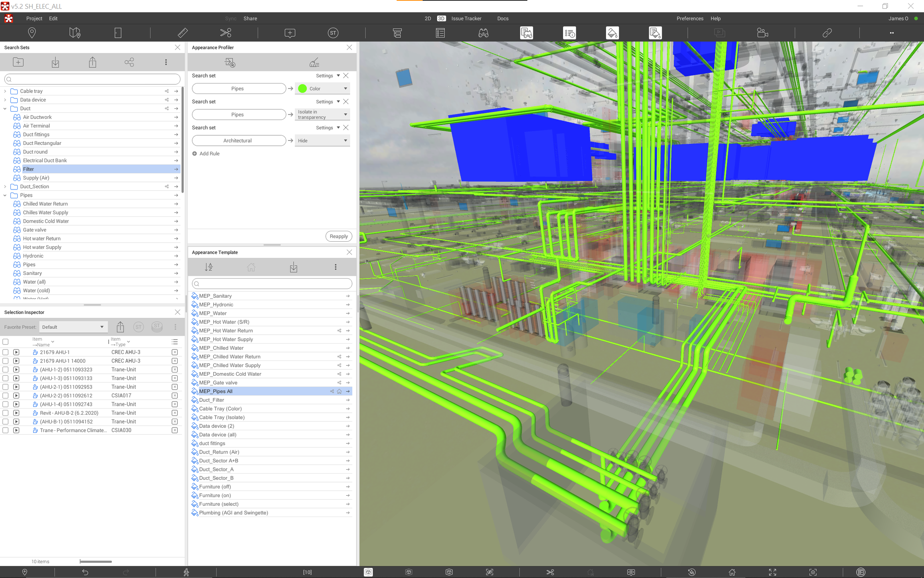Click the link chain icon in toolbar
Image resolution: width=924 pixels, height=578 pixels.
[827, 33]
